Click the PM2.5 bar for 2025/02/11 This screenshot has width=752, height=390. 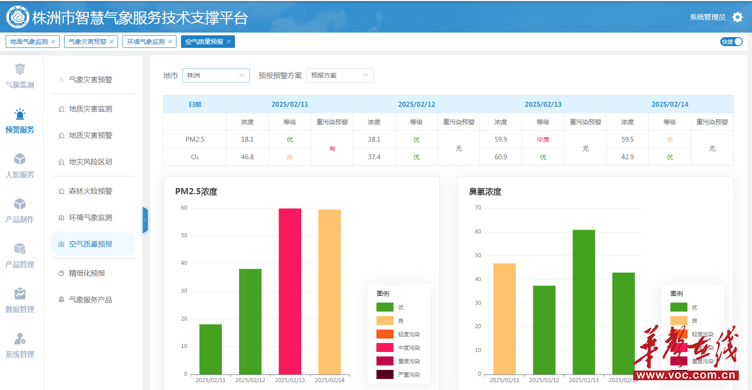(211, 349)
